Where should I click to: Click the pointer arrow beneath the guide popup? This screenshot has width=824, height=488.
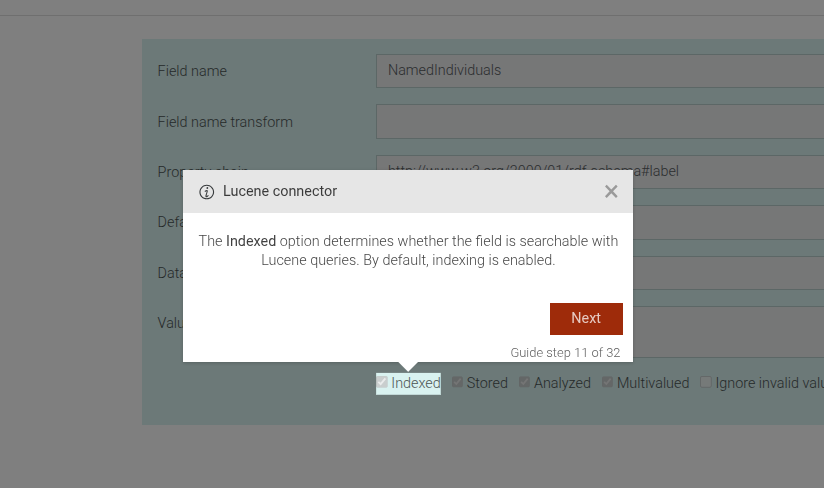[x=408, y=366]
